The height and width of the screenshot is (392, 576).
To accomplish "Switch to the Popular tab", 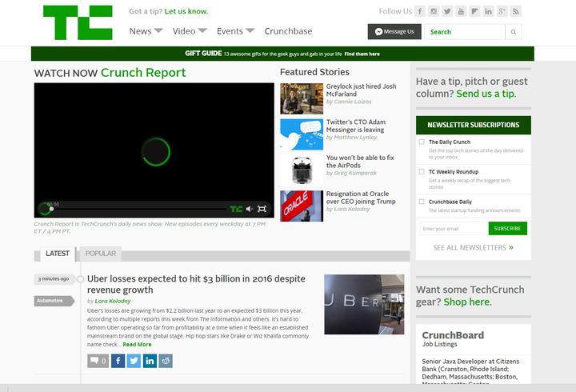I will (100, 254).
